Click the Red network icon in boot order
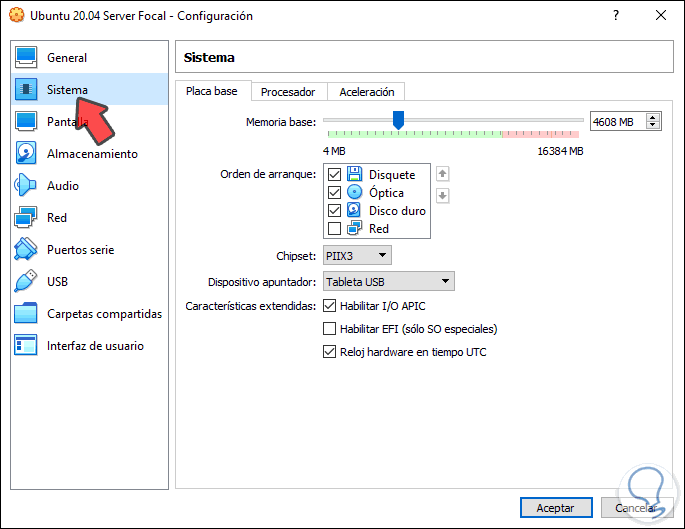 (x=354, y=228)
